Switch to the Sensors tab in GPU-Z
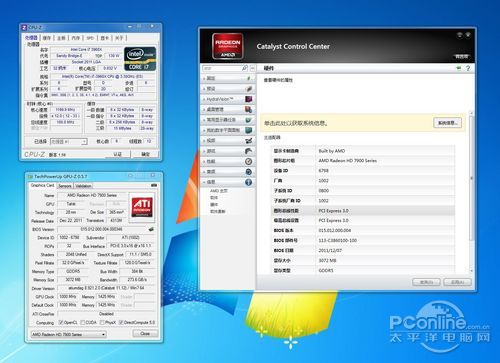Screen dimensions: 500x363 [65, 186]
